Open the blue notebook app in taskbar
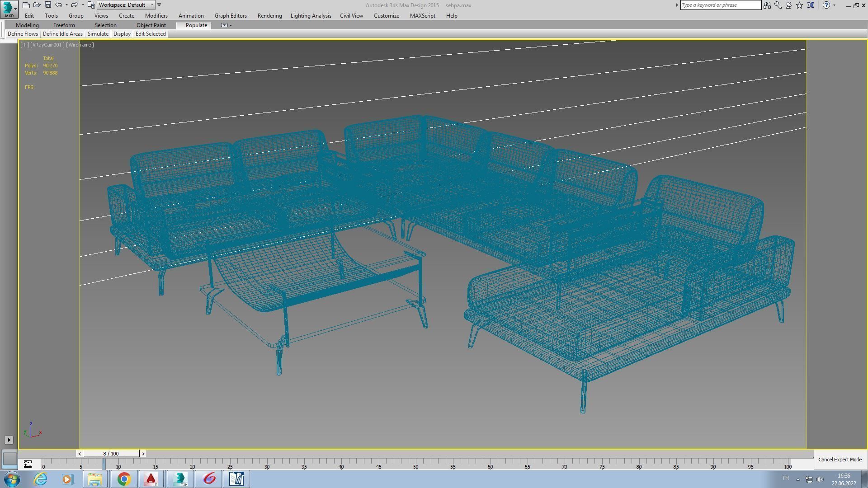Image resolution: width=868 pixels, height=488 pixels. click(237, 479)
